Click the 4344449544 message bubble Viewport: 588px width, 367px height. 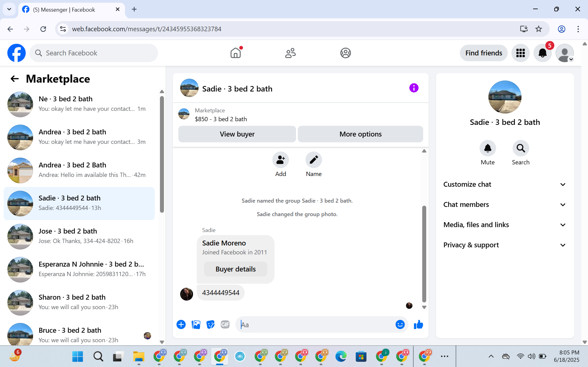221,293
